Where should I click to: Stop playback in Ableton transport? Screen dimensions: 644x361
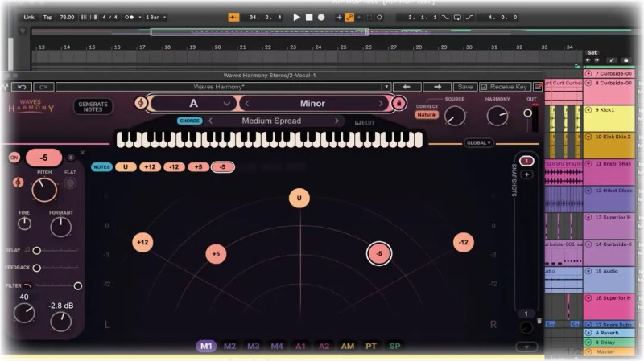coord(309,17)
